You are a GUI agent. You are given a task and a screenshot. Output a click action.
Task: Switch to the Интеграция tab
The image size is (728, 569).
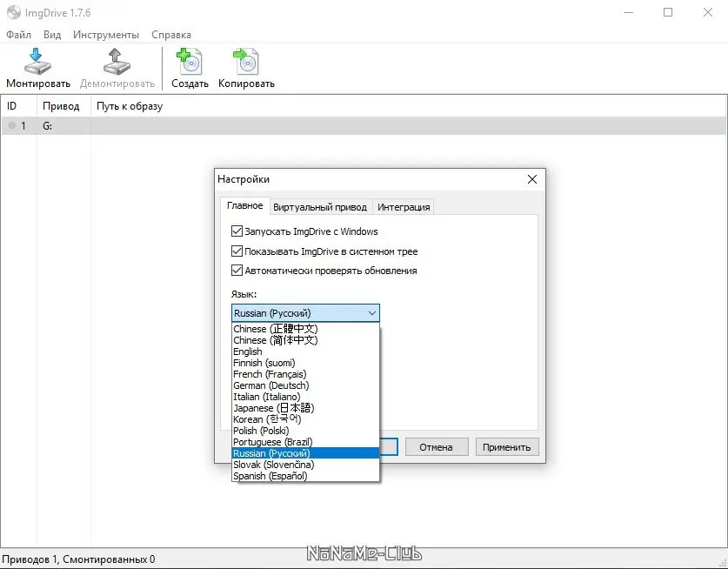pyautogui.click(x=404, y=207)
